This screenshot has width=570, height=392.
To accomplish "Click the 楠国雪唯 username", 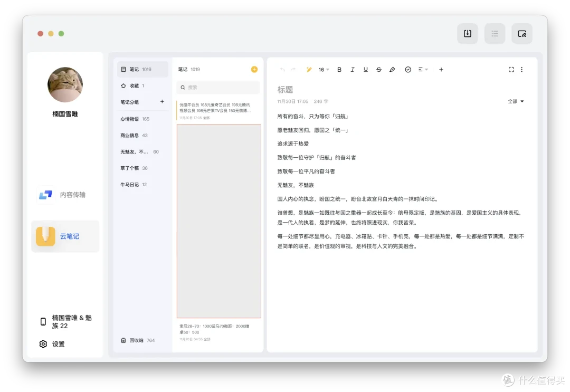I will tap(65, 114).
